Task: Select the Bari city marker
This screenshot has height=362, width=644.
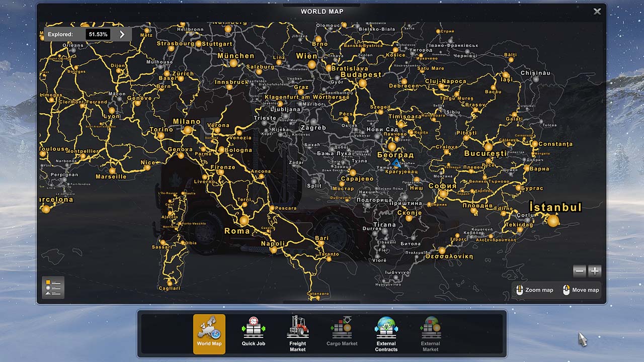Action: [x=321, y=244]
